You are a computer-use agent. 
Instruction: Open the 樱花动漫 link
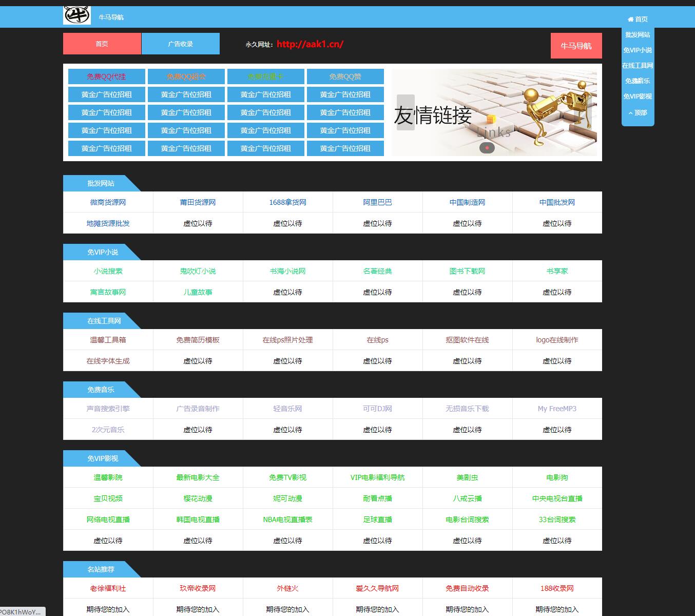click(198, 498)
